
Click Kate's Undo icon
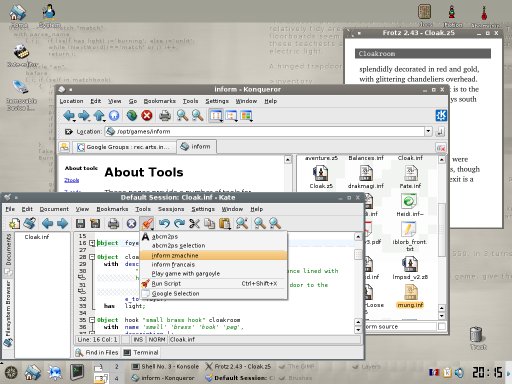(x=164, y=224)
